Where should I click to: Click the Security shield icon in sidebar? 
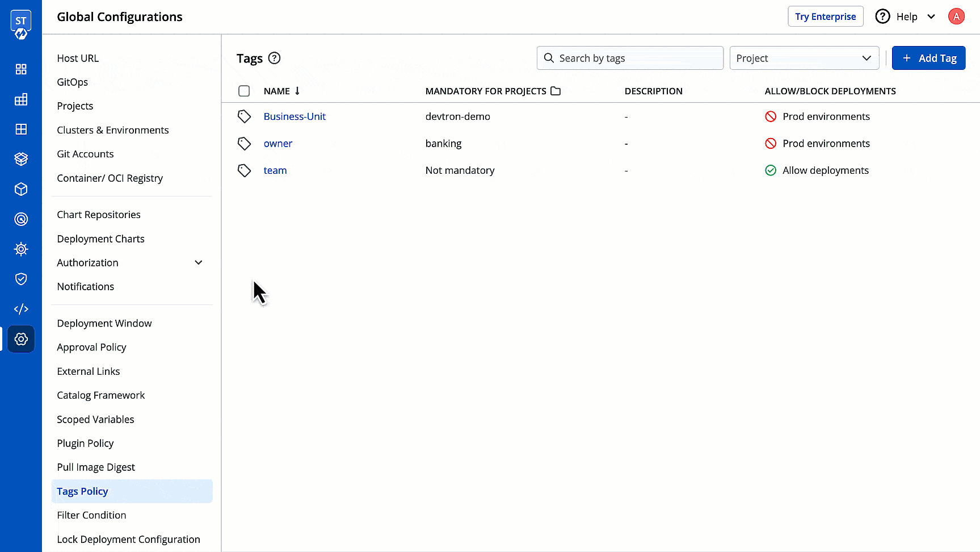coord(21,279)
